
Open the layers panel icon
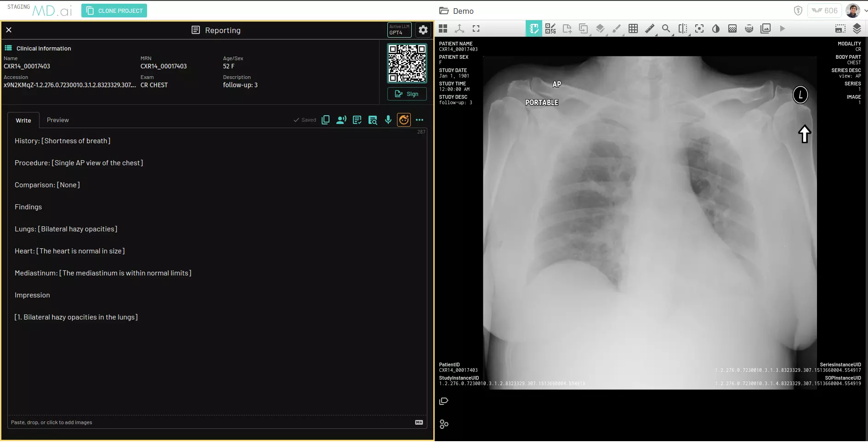click(856, 28)
